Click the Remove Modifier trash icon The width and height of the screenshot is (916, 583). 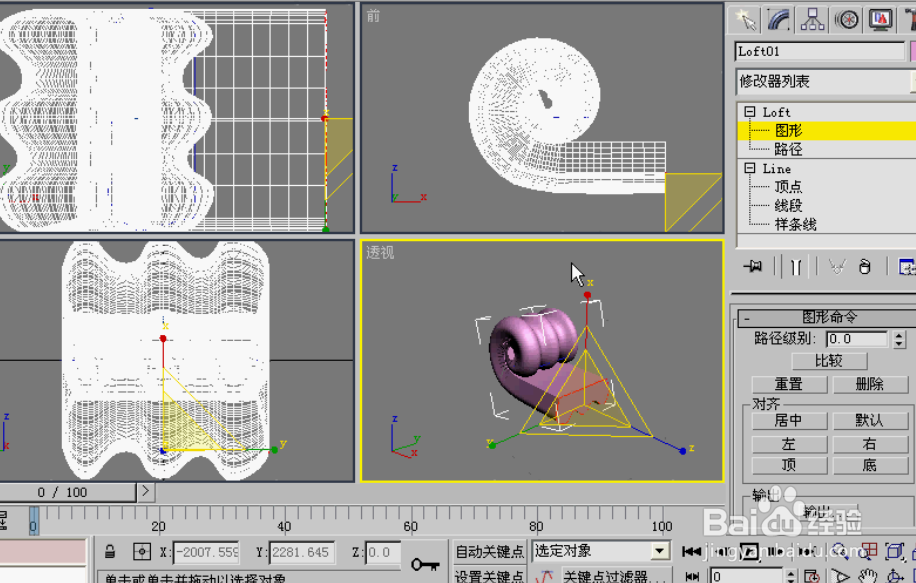[x=864, y=268]
